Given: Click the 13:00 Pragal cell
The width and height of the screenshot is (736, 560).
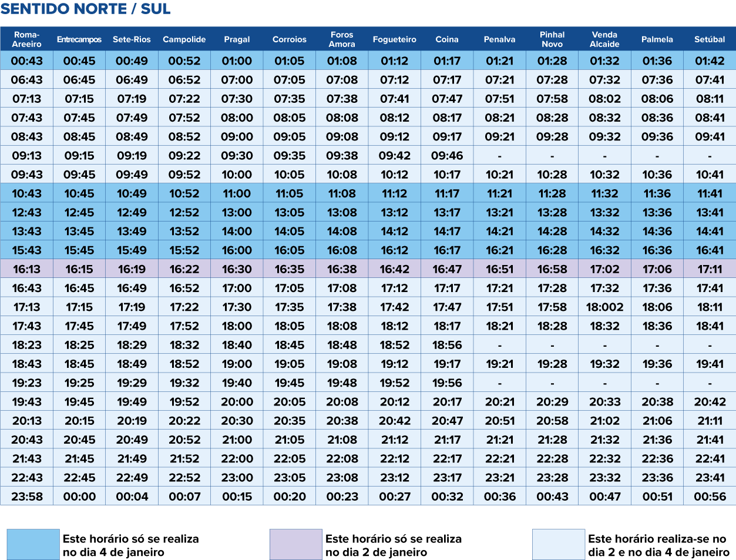Looking at the screenshot, I should coord(237,212).
